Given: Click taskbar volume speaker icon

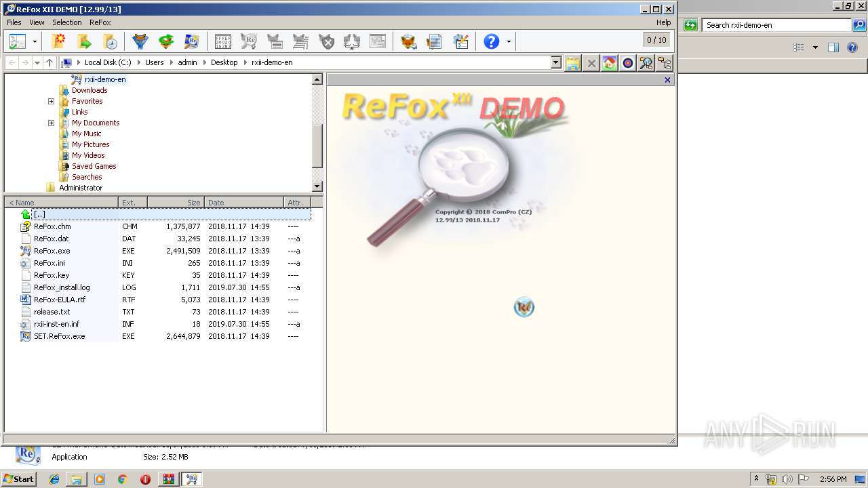Looking at the screenshot, I should (x=787, y=479).
